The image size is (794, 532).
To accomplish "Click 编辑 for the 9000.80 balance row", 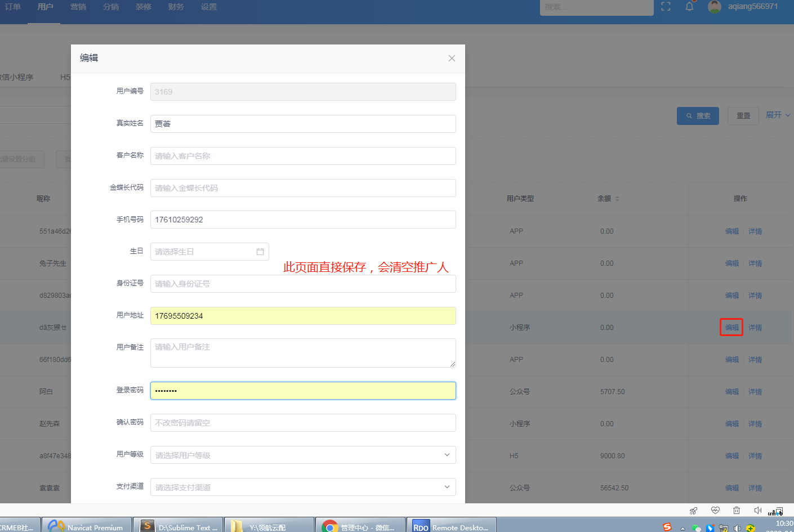I will (732, 456).
